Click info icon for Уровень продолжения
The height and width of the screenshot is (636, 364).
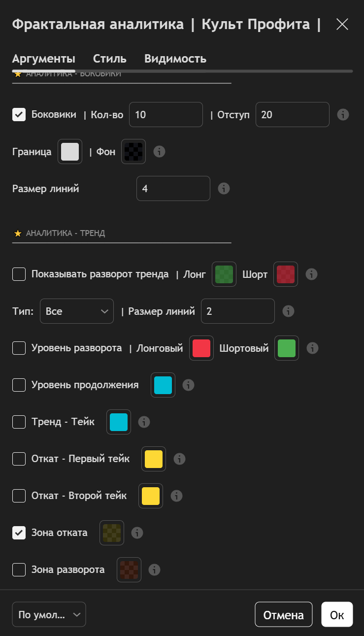click(188, 385)
